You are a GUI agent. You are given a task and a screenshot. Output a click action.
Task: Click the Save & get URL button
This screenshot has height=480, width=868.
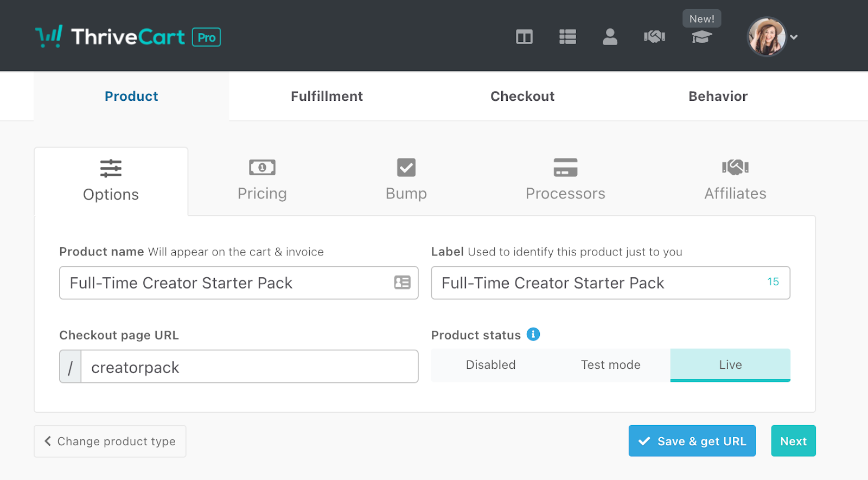tap(692, 441)
